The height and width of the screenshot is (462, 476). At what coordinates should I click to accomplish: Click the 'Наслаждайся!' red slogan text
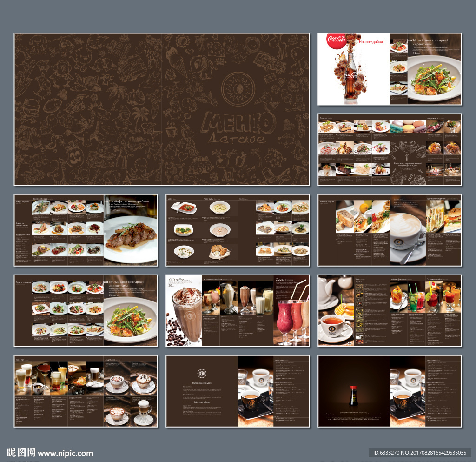[371, 42]
